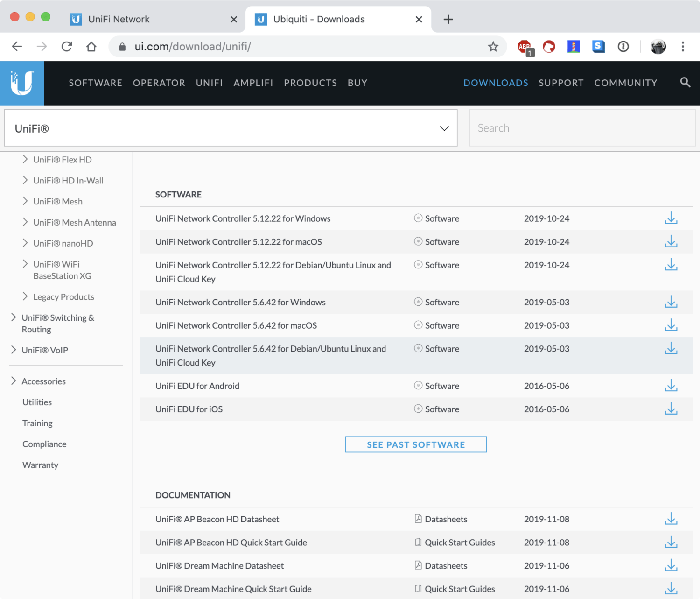Click SEE PAST SOFTWARE button
The width and height of the screenshot is (700, 599).
(416, 444)
